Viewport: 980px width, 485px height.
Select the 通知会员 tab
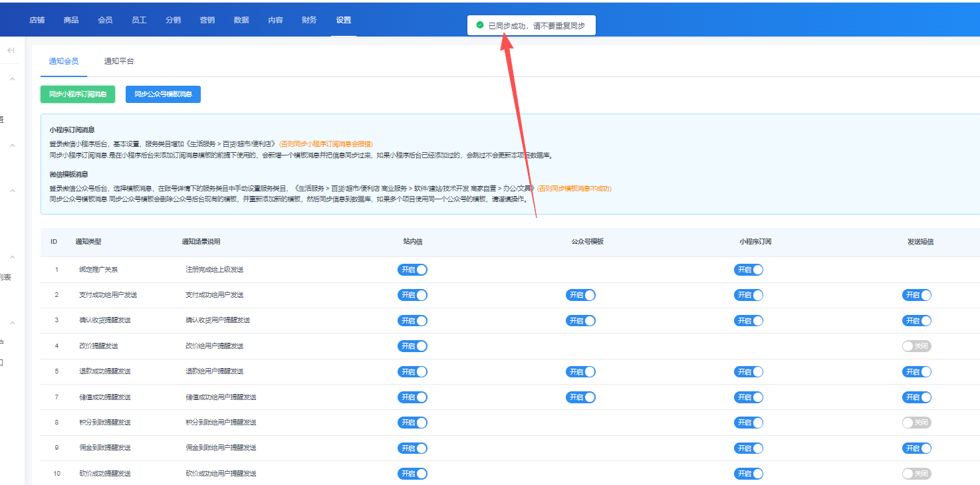[x=64, y=61]
